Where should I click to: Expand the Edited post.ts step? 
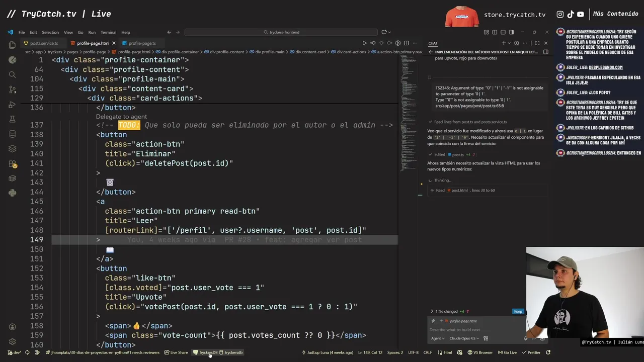pyautogui.click(x=452, y=155)
